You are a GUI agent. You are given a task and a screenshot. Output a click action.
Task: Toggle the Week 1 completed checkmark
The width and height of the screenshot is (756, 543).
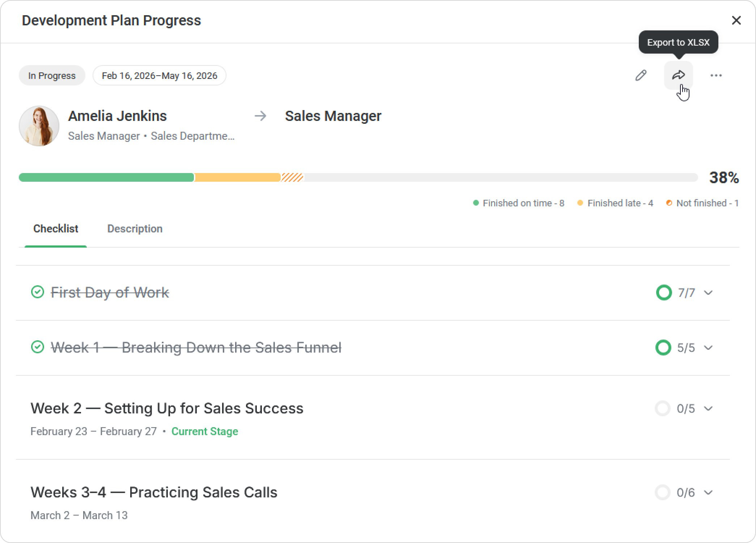click(37, 347)
